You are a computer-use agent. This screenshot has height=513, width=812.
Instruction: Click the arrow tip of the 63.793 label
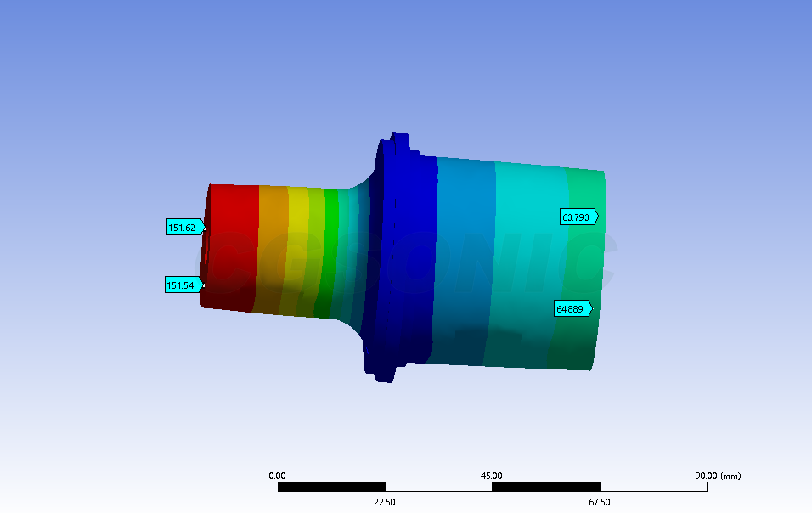click(598, 217)
